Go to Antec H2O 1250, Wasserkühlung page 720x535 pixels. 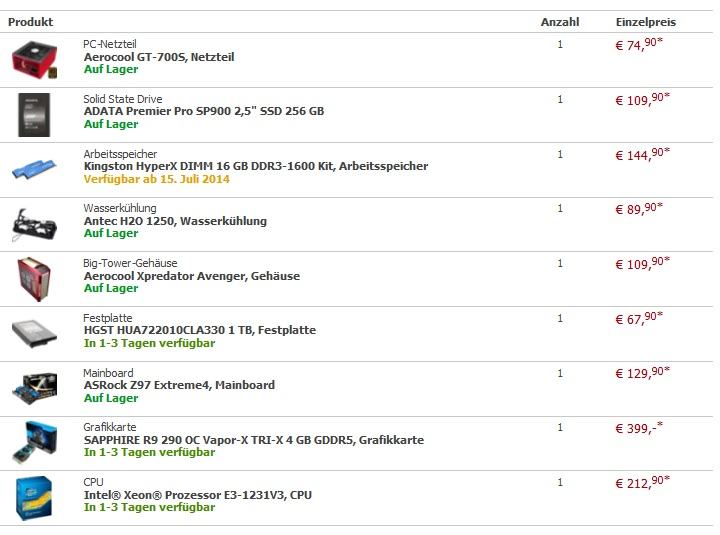tap(175, 221)
